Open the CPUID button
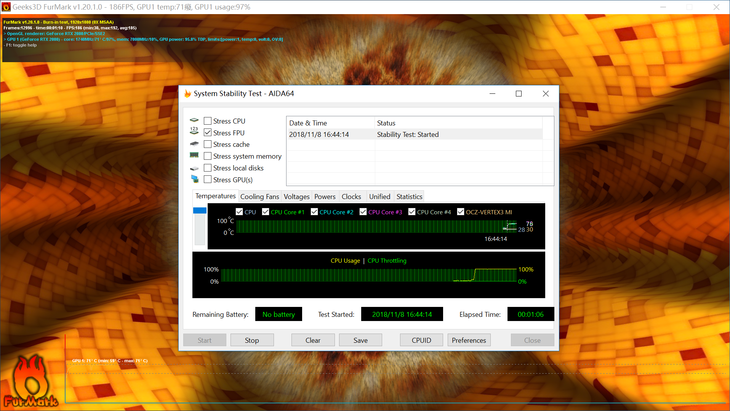The width and height of the screenshot is (730, 411). [x=421, y=340]
